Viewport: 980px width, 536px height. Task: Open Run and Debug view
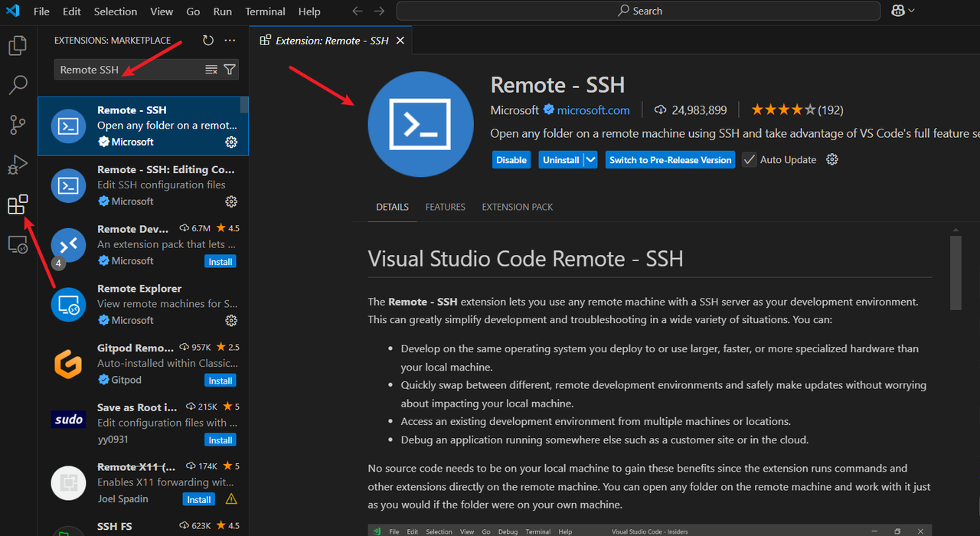tap(18, 165)
